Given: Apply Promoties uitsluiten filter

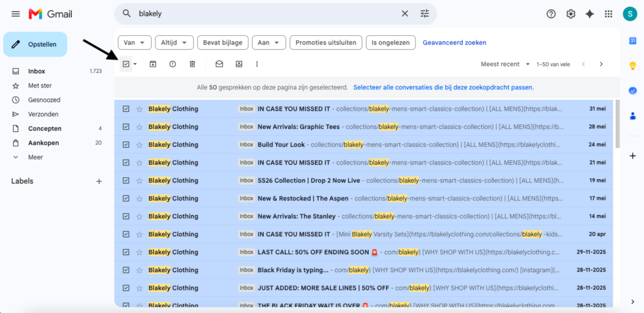Looking at the screenshot, I should point(326,42).
